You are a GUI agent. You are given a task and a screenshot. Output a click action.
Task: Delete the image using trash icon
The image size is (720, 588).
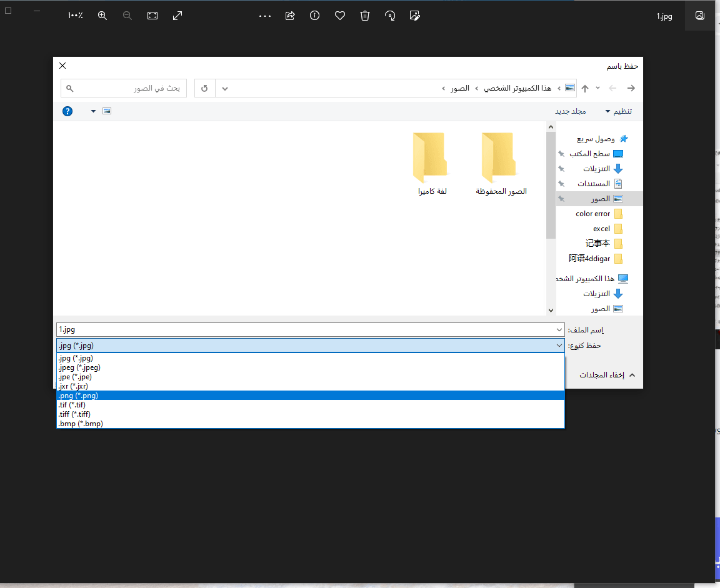coord(365,16)
